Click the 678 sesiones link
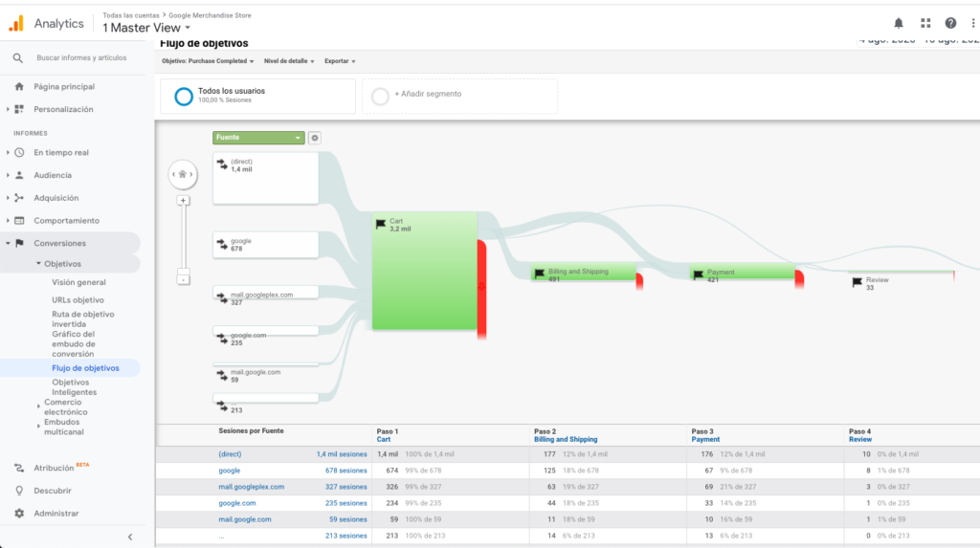This screenshot has width=980, height=548. (345, 471)
